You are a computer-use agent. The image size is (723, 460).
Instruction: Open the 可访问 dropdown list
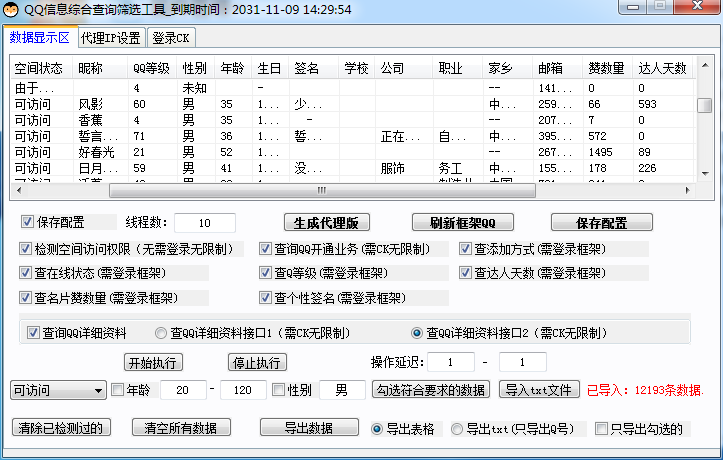pos(59,390)
